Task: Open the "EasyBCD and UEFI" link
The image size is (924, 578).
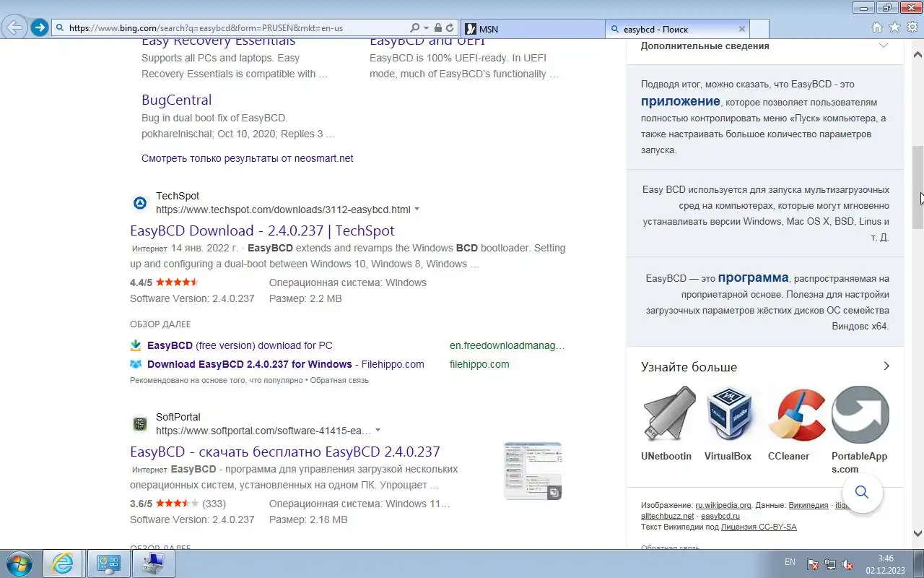Action: point(427,42)
